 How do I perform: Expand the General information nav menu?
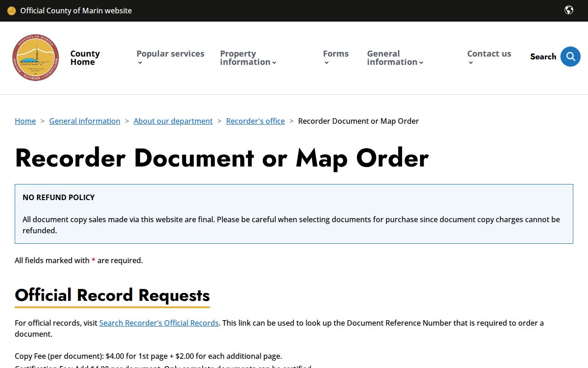[395, 57]
